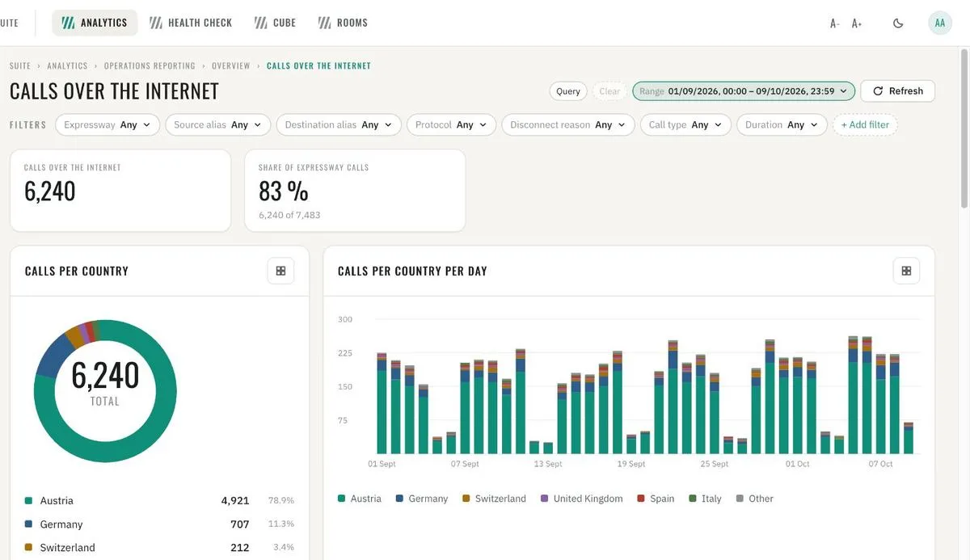Click the Query button
Image resolution: width=970 pixels, height=560 pixels.
(x=568, y=91)
